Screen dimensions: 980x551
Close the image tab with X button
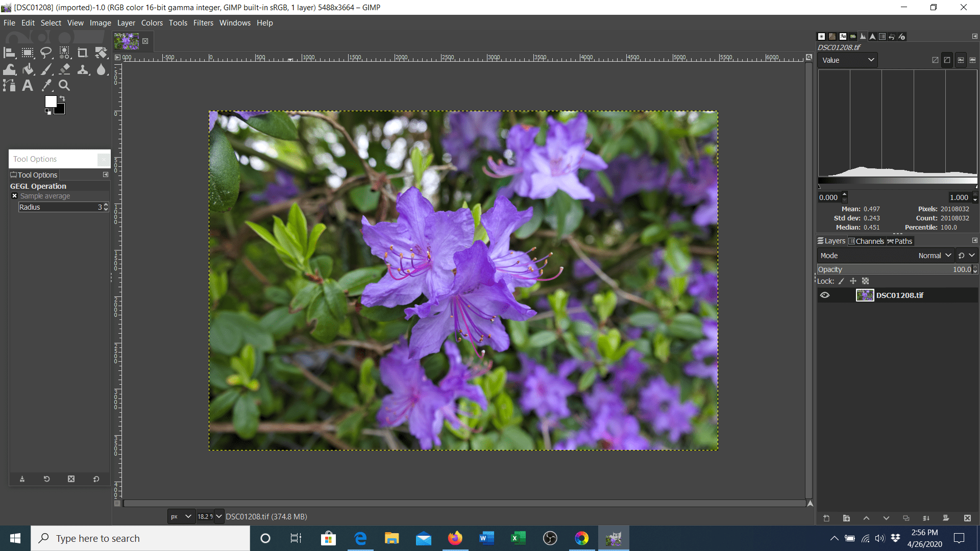tap(145, 41)
